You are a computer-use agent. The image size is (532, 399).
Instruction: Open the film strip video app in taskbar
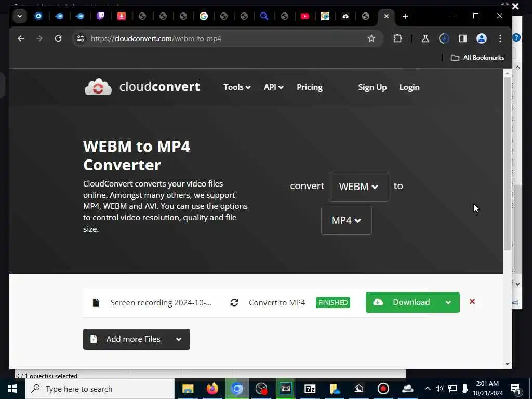(x=286, y=389)
